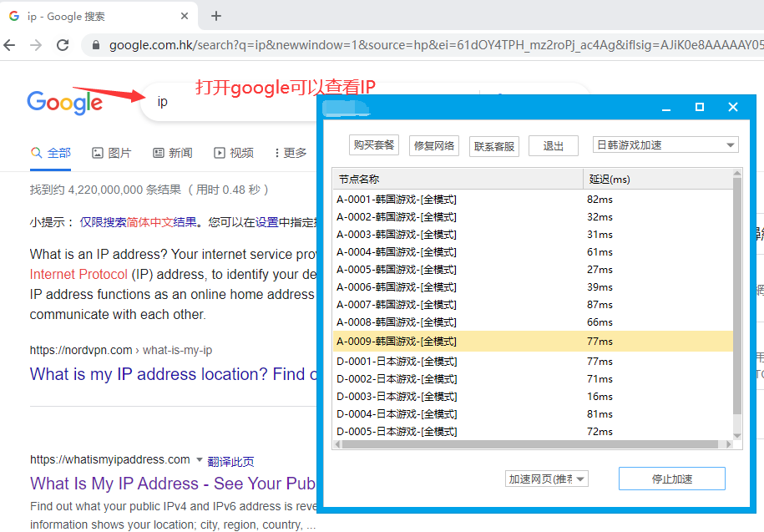Select highlighted node A-0009-韩国游戏

tap(533, 342)
